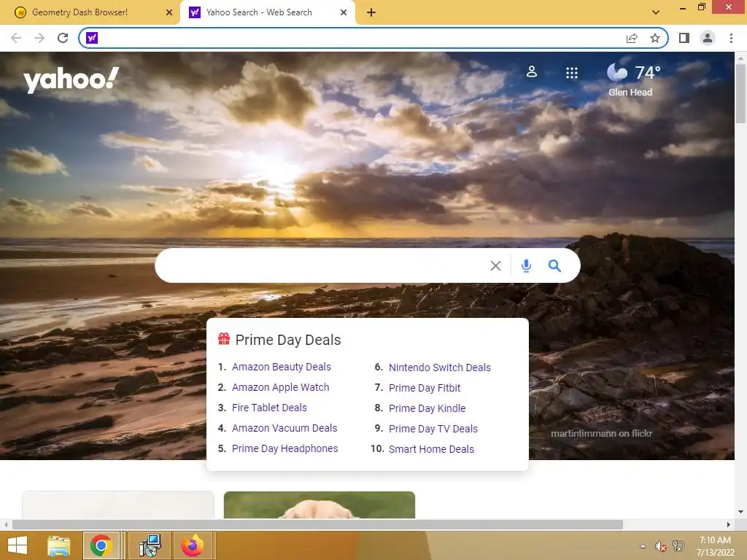Share this page from address bar
The width and height of the screenshot is (747, 560).
pos(632,38)
